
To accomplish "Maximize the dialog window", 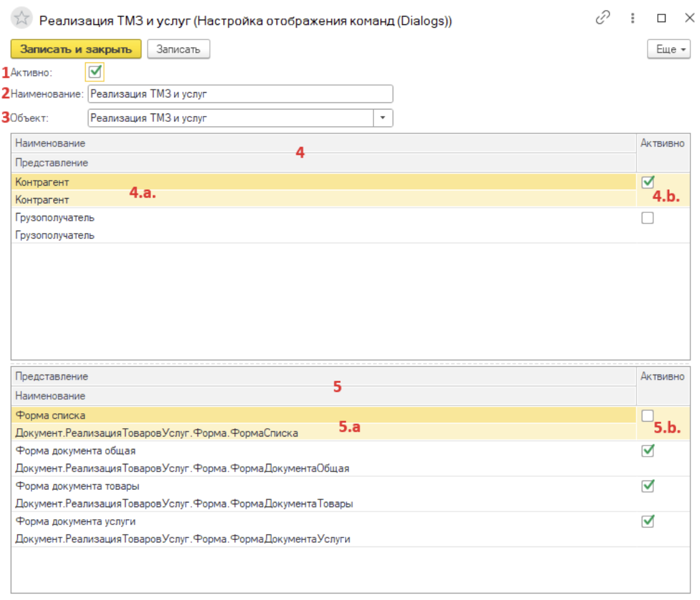I will pyautogui.click(x=661, y=18).
